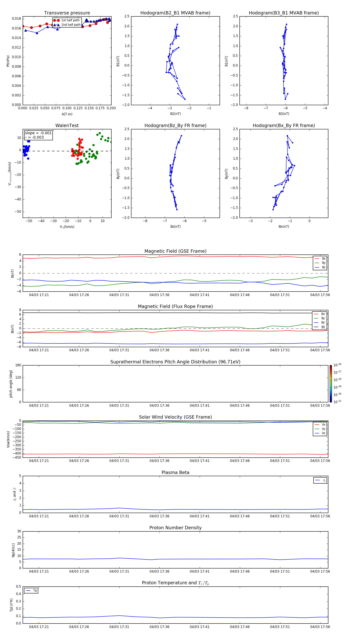Click the 'By' legend entry in GSE panel
Viewport: 351px width, 644px height.
[320, 263]
